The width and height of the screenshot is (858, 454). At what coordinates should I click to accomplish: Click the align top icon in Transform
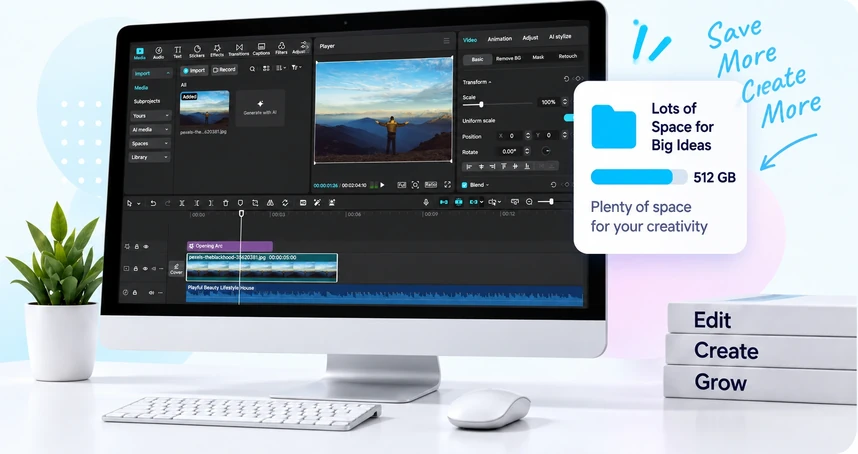(503, 166)
